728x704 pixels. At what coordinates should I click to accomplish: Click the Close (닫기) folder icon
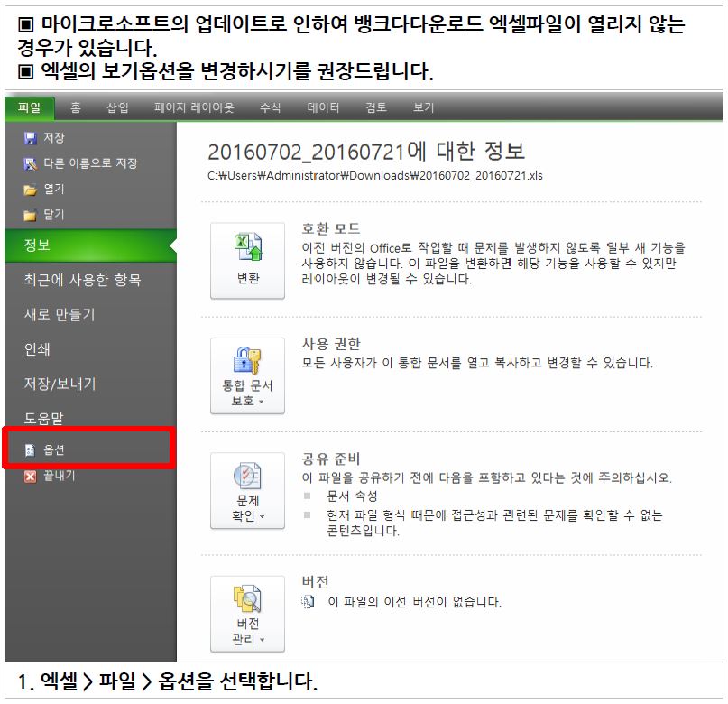tap(30, 215)
